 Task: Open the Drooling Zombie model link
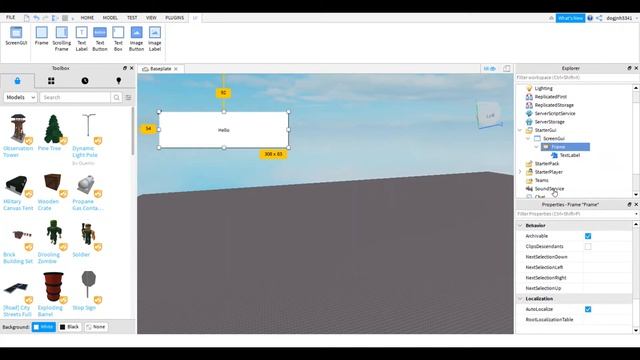coord(49,258)
